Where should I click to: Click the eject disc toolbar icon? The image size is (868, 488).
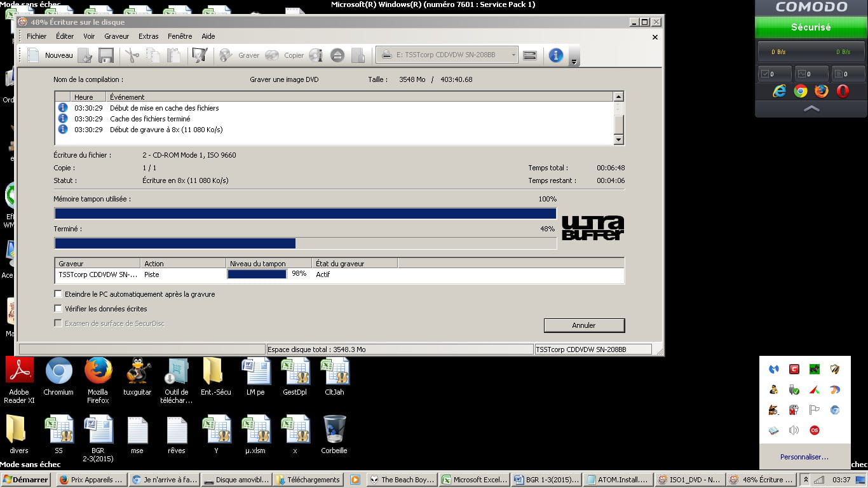[337, 55]
